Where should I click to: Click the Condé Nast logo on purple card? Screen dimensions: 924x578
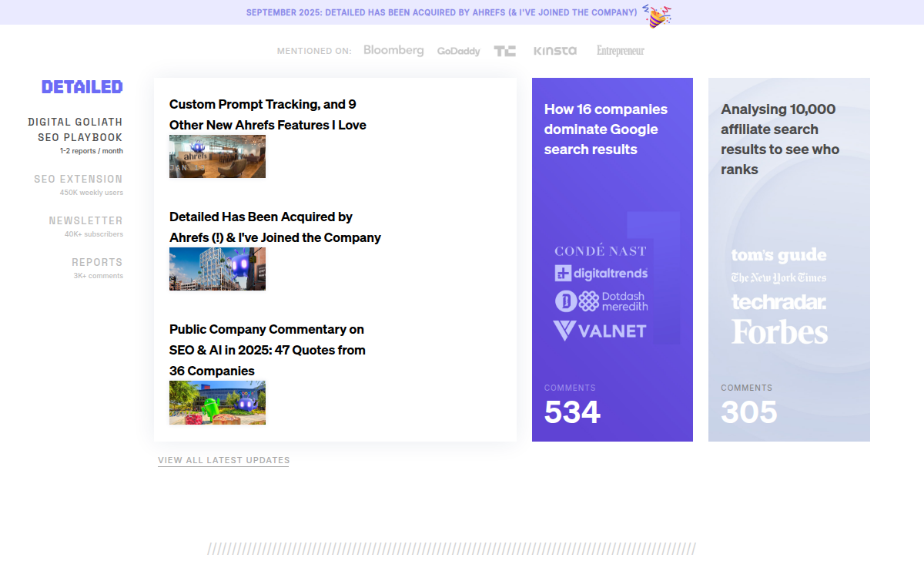point(601,251)
